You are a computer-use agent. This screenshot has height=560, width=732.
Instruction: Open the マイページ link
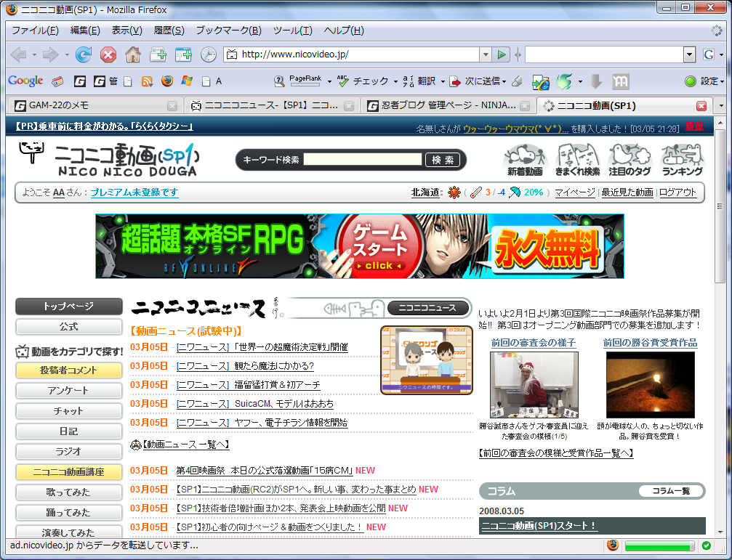pyautogui.click(x=575, y=192)
